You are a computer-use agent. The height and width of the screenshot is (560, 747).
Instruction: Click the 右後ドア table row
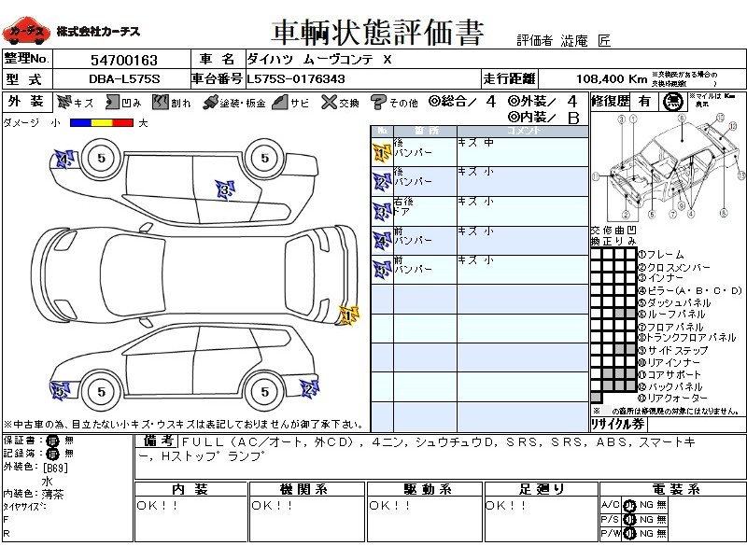tap(480, 211)
